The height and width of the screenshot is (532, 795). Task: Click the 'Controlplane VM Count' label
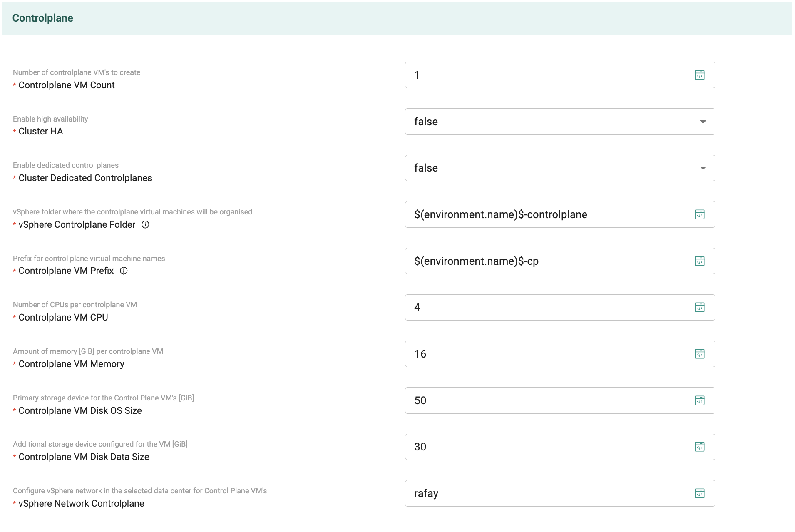(x=67, y=85)
